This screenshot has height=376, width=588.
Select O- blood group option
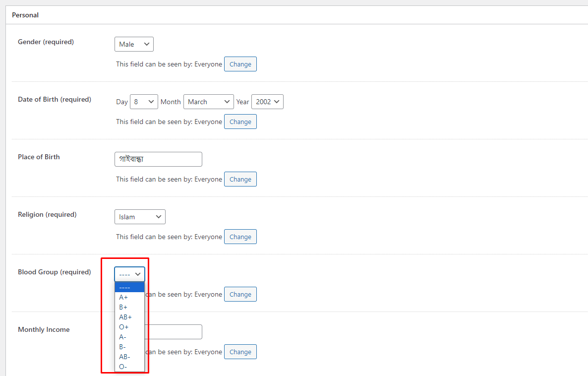pos(130,367)
